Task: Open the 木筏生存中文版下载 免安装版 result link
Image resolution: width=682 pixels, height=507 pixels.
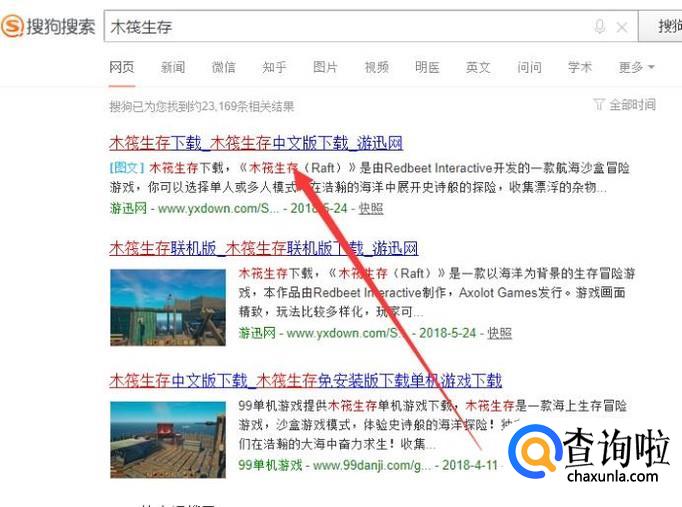Action: pos(305,380)
